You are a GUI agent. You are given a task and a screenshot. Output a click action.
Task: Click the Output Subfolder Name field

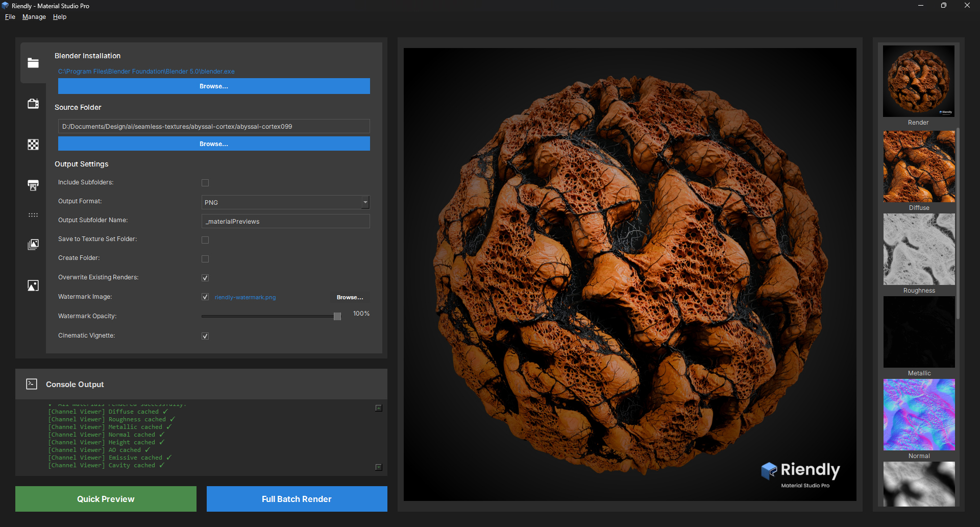[x=285, y=221]
